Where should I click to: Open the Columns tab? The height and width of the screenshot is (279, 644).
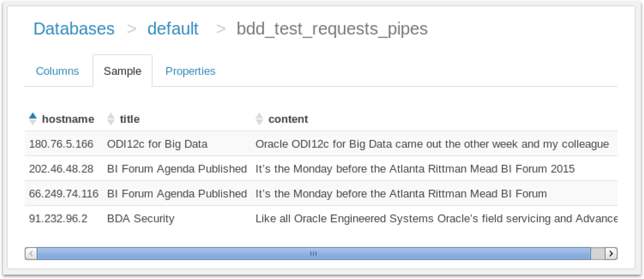point(57,71)
